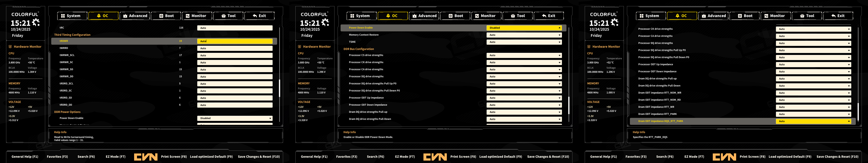Click Monitor tab icon in leftmost BIOS screen
Viewport: 868px width, 163px height.
(188, 16)
